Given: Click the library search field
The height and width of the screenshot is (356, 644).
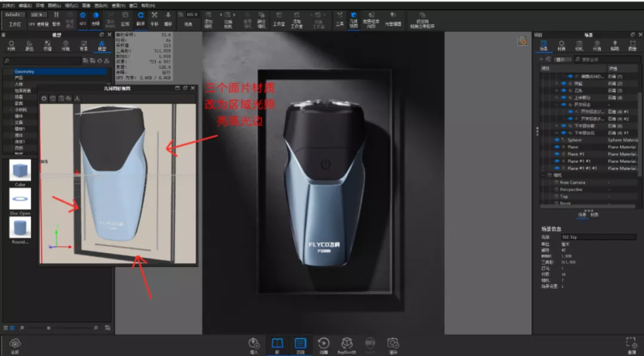Looking at the screenshot, I should [42, 61].
